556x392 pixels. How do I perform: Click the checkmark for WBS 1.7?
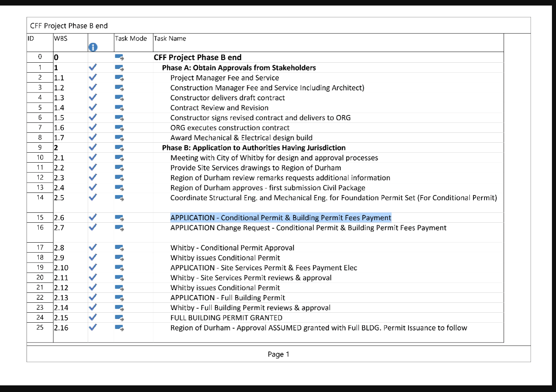click(x=93, y=137)
